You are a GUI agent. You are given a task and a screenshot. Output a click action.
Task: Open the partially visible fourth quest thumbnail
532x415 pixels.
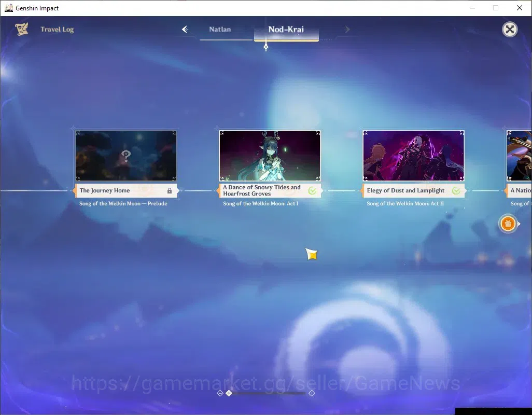coord(519,156)
